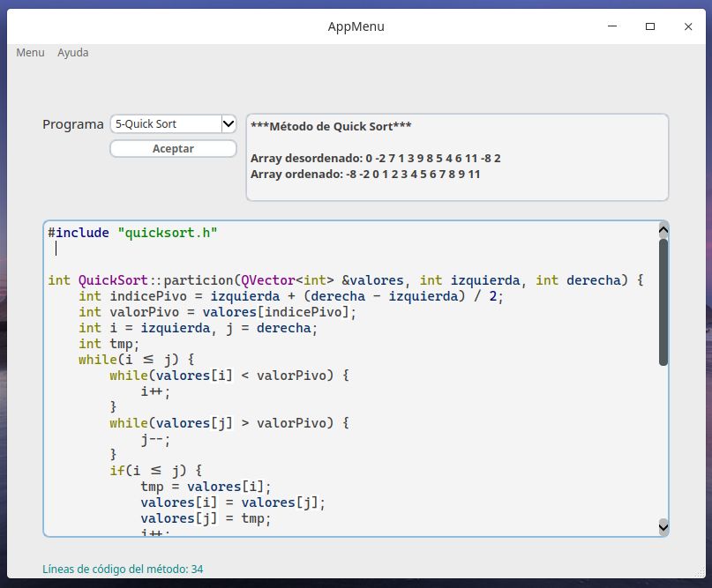Open the Menu menu
The height and width of the screenshot is (588, 712).
pos(29,52)
